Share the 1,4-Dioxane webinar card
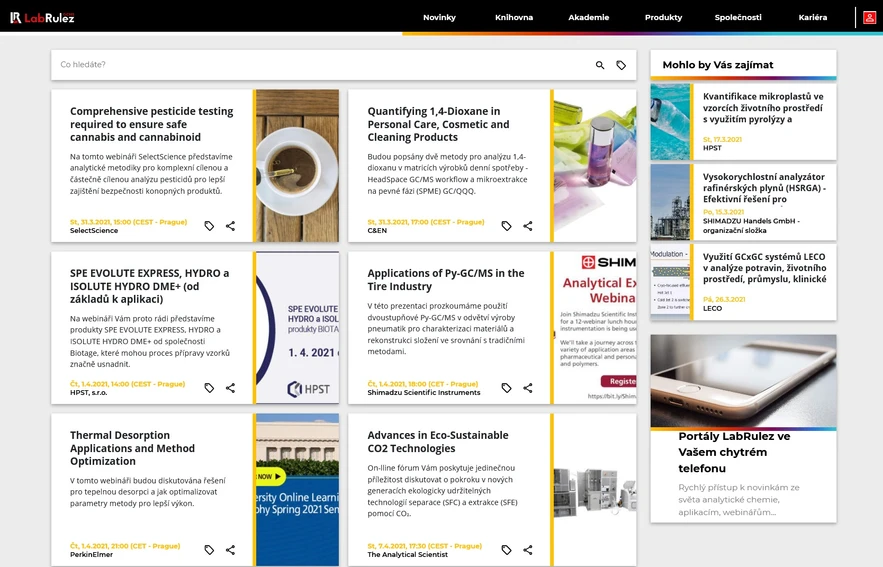This screenshot has height=567, width=883. click(528, 226)
